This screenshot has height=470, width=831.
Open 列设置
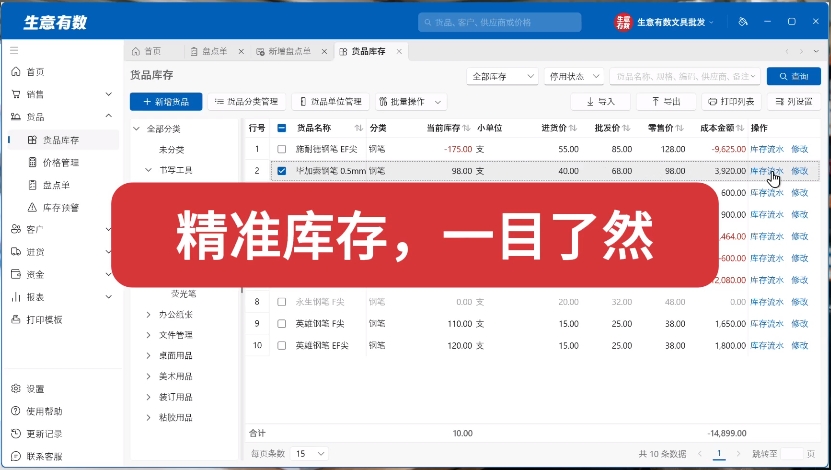794,102
